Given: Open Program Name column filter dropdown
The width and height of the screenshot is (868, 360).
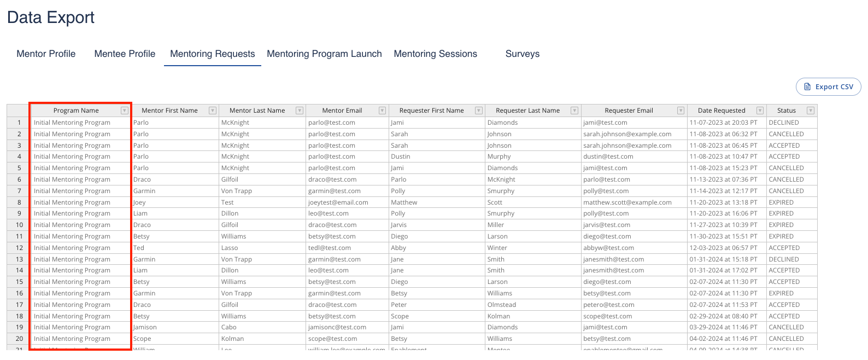Looking at the screenshot, I should pos(125,111).
